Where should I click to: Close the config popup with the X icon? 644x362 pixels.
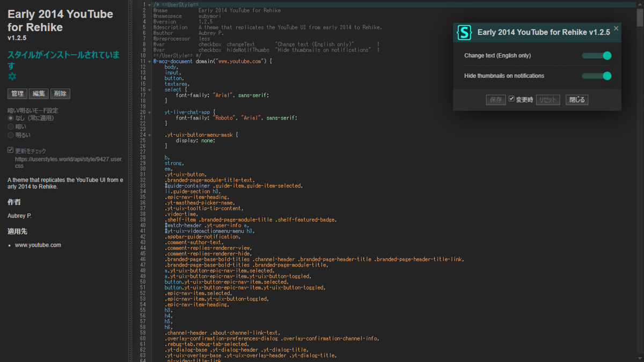coord(616,28)
